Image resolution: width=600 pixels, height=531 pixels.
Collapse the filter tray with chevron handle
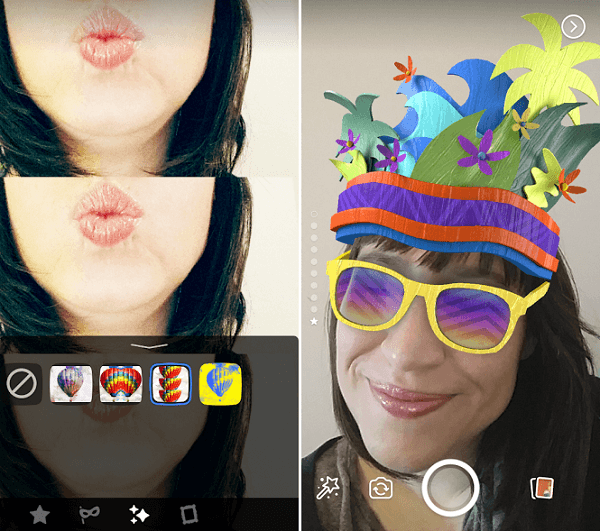click(x=149, y=346)
